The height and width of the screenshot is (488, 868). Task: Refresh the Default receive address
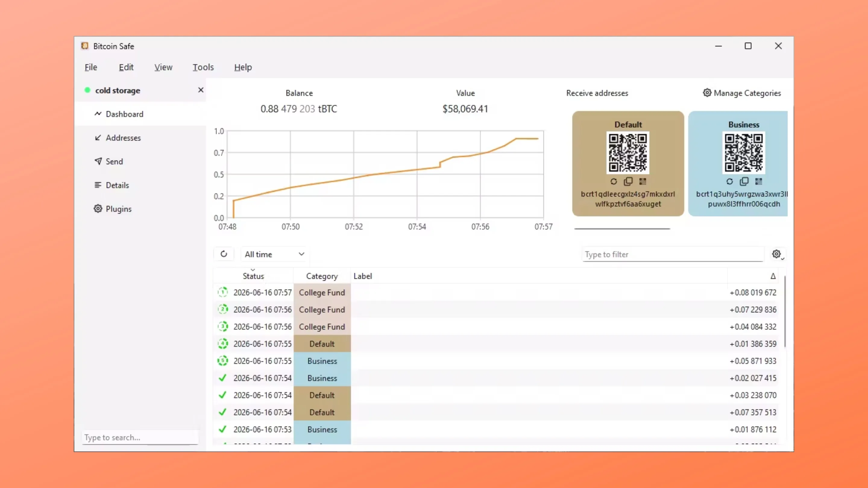coord(614,182)
